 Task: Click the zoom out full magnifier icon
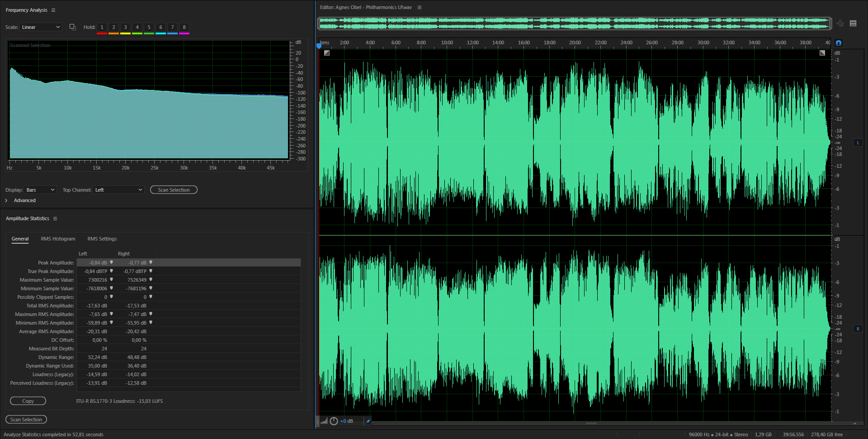pyautogui.click(x=840, y=24)
